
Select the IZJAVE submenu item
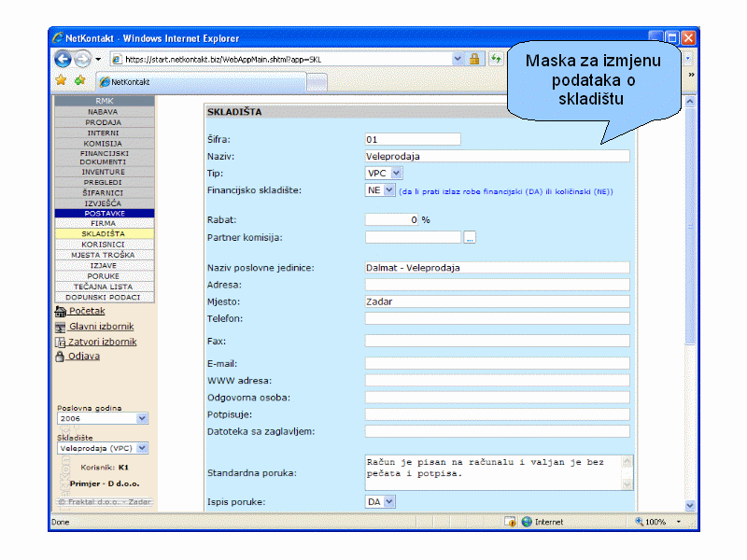(105, 265)
